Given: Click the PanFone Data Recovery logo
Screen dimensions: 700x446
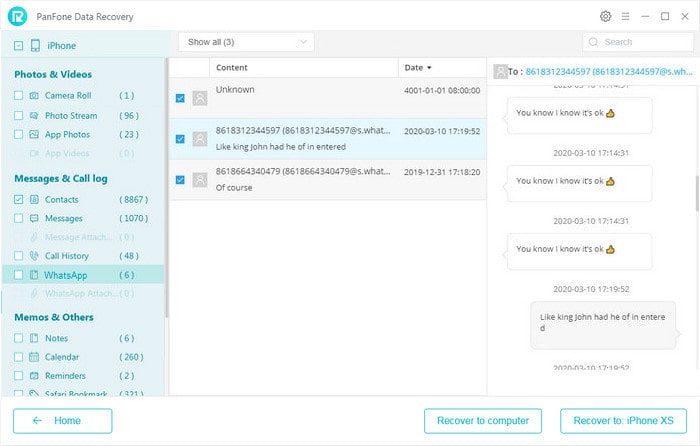Looking at the screenshot, I should (x=17, y=17).
